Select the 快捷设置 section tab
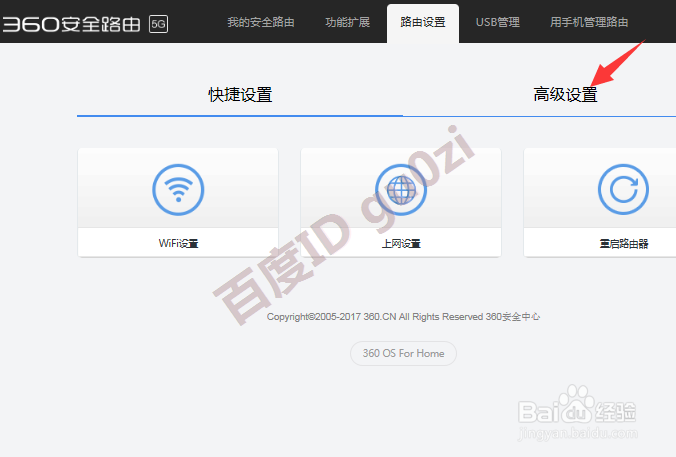 coord(240,95)
